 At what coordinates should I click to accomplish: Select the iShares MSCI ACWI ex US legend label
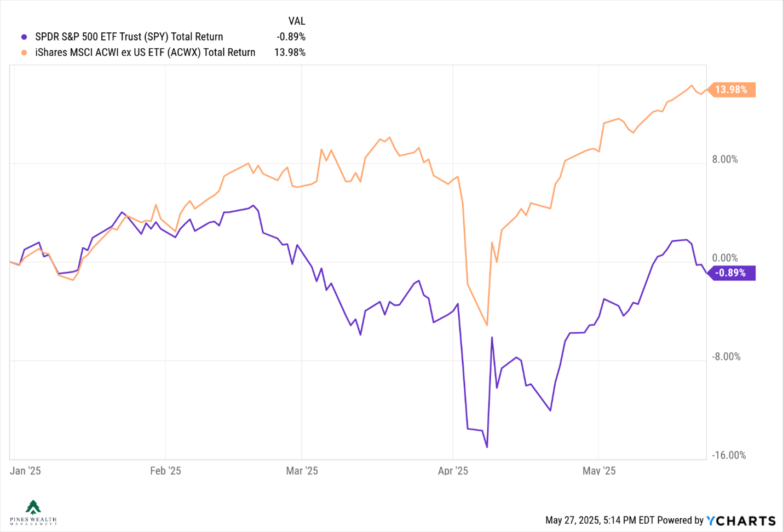(x=145, y=52)
